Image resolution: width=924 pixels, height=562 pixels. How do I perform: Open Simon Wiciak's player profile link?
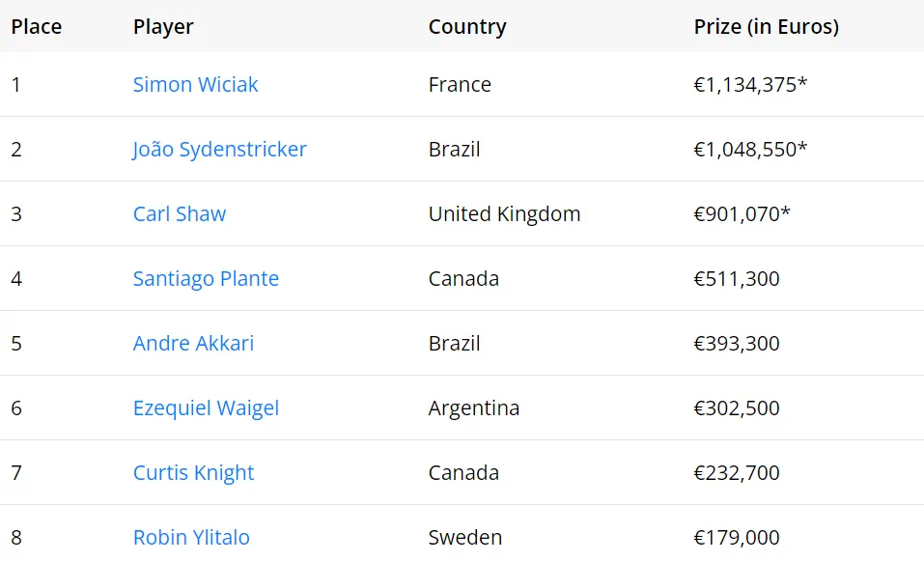195,85
